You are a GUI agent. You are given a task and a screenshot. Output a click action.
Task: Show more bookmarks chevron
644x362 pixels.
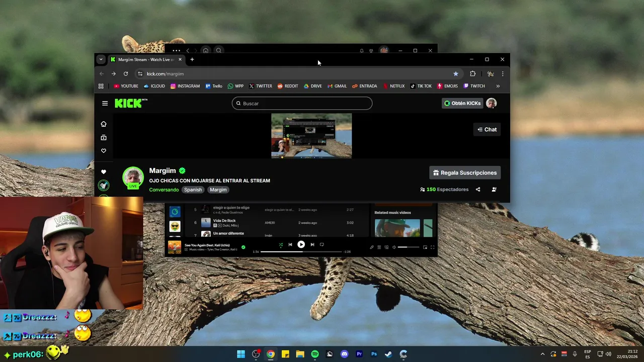pos(498,86)
